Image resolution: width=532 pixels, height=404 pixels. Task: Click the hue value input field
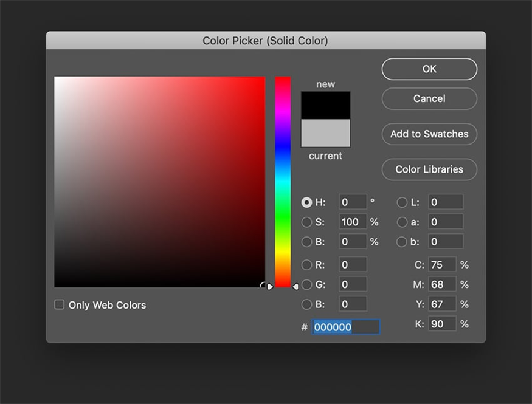pyautogui.click(x=353, y=202)
